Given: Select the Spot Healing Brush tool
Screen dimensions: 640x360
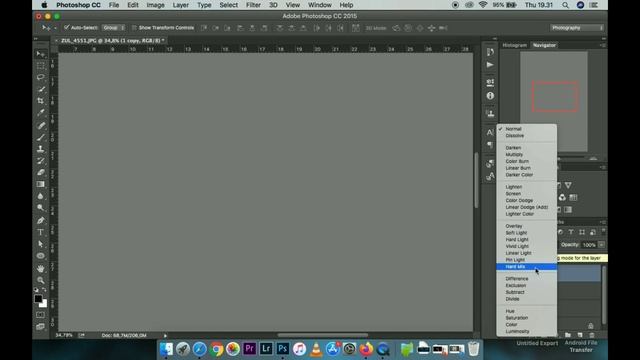Looking at the screenshot, I should pos(40,125).
